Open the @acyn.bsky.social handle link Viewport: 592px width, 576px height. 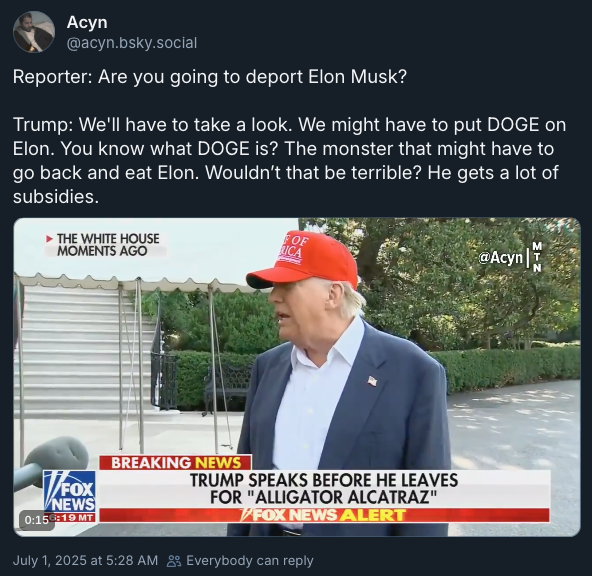(x=132, y=43)
